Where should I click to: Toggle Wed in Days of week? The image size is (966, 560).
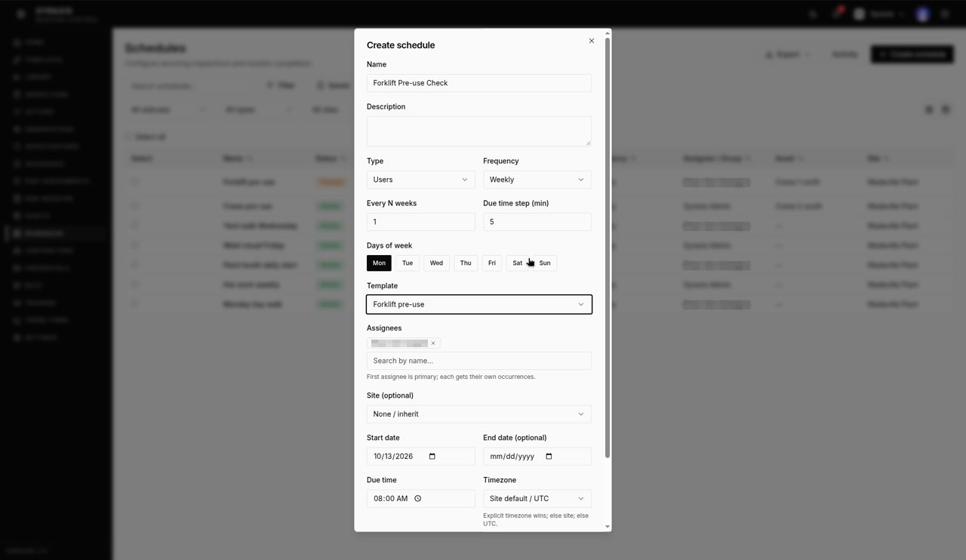[x=436, y=263]
